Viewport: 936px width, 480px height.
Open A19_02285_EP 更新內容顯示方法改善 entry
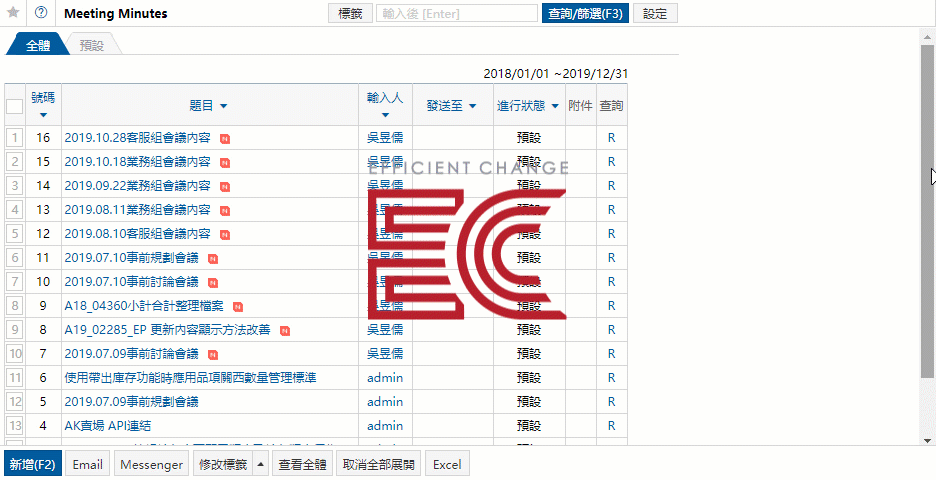click(168, 330)
